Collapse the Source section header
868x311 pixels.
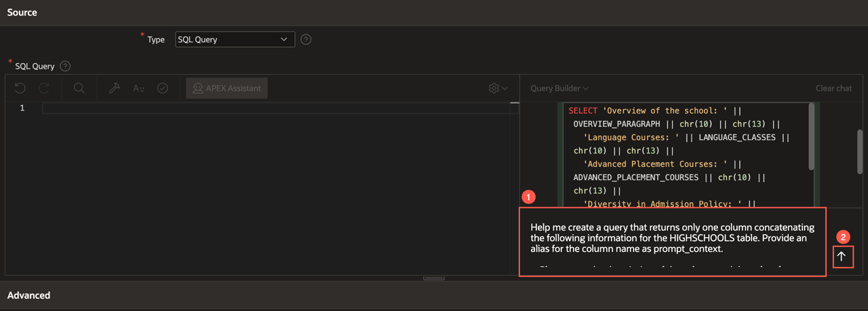(x=22, y=12)
